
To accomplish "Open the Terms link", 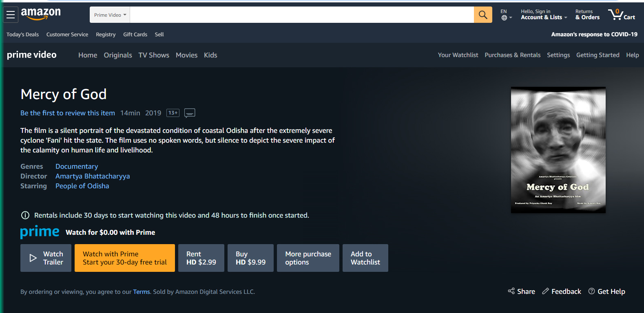I will pos(142,292).
